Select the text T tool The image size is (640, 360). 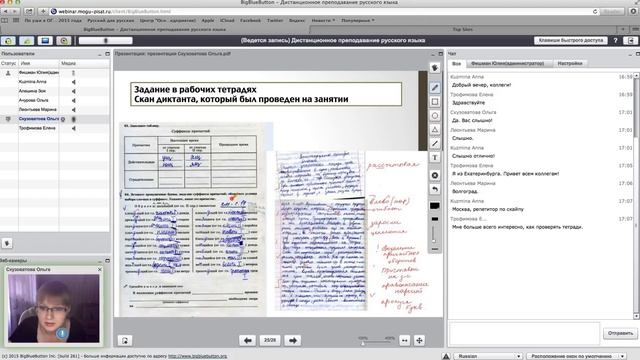[435, 158]
